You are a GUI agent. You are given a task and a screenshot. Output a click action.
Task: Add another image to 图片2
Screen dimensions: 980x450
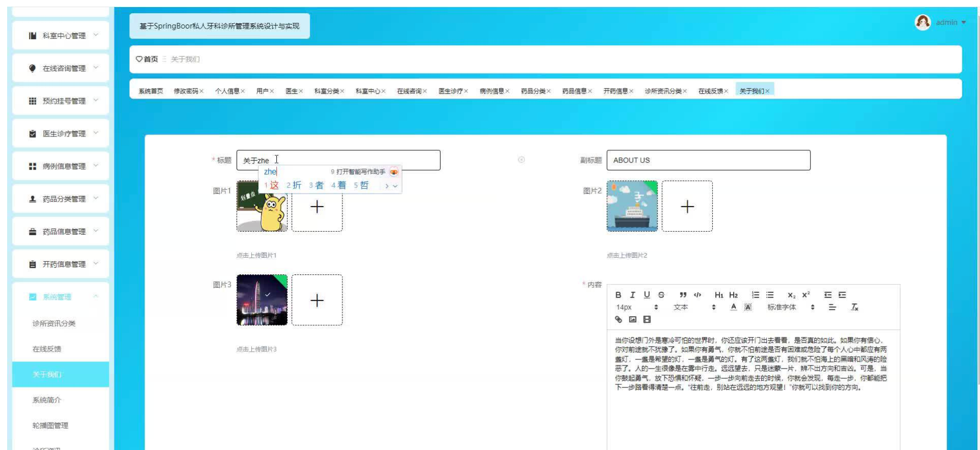687,206
